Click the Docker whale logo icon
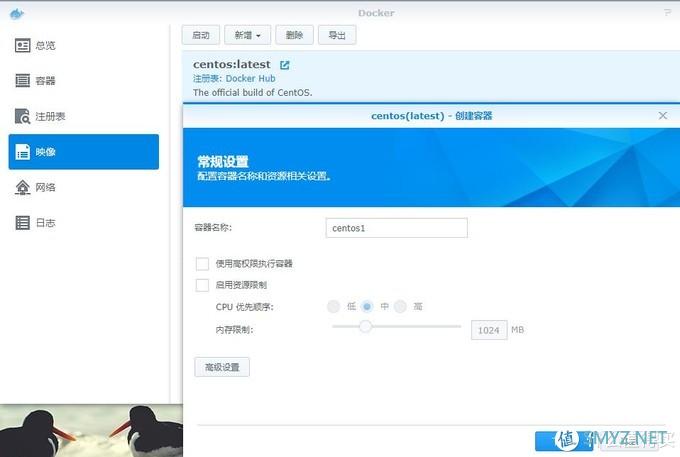Viewport: 680px width, 457px height. tap(16, 13)
